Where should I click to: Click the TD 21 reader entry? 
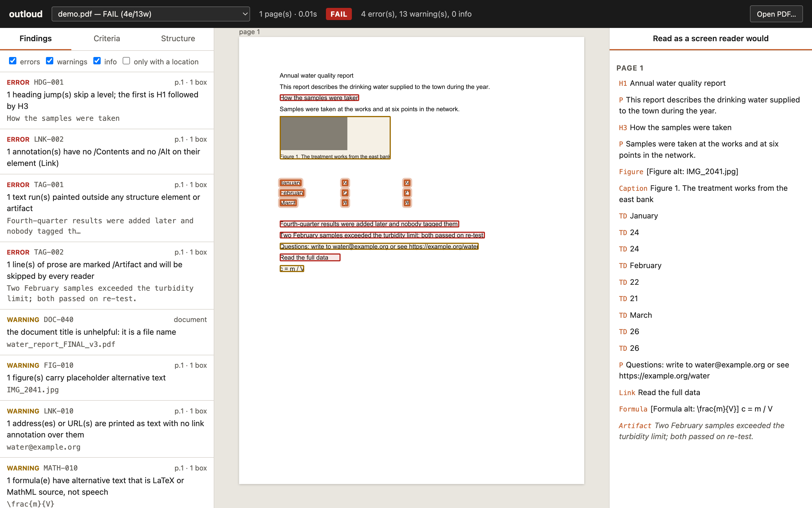coord(628,299)
